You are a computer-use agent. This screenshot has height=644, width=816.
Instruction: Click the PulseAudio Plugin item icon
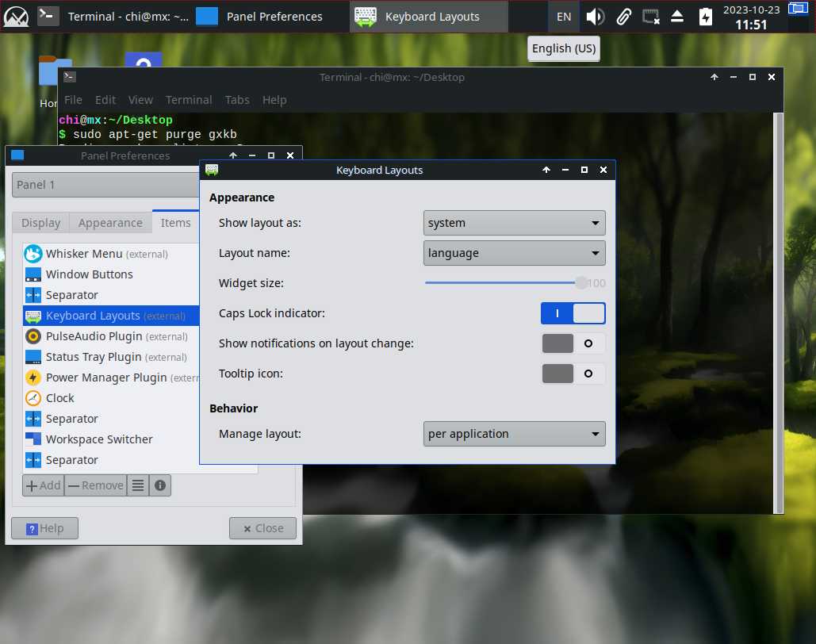[33, 336]
